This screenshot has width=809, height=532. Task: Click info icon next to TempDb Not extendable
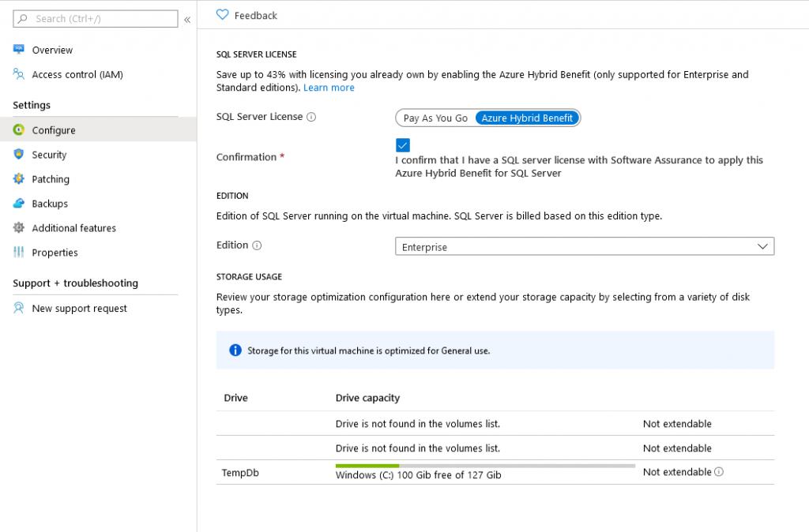point(719,472)
